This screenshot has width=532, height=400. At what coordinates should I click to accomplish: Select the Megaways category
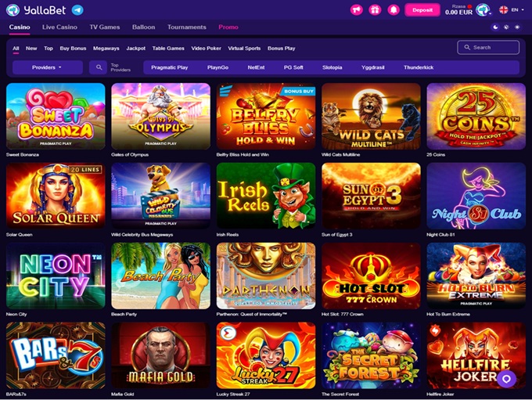click(x=106, y=49)
